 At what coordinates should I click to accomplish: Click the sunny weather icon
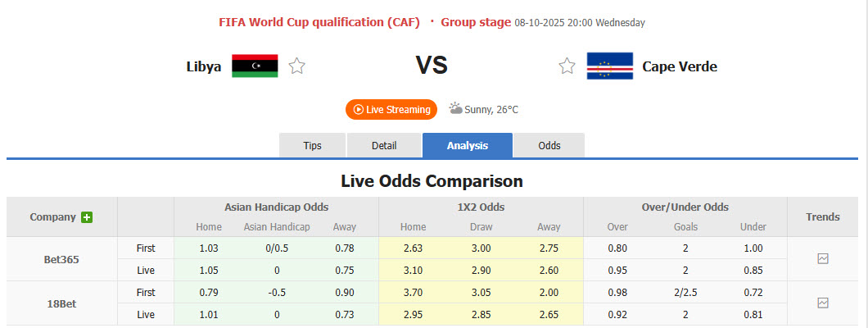[455, 109]
